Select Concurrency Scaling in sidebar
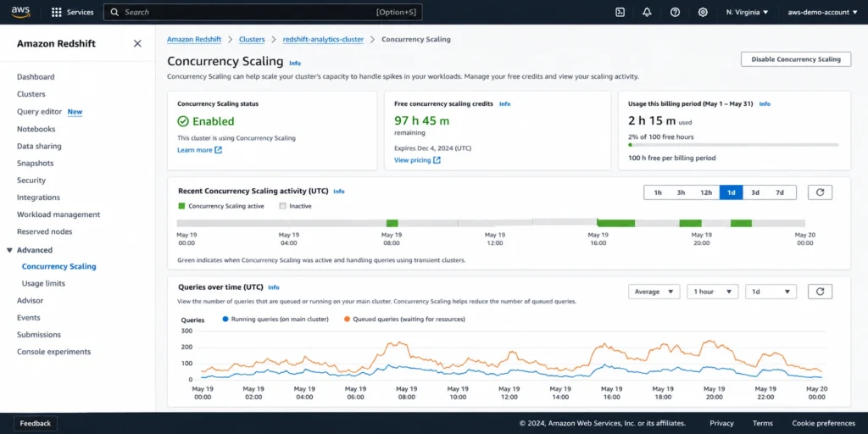 point(58,266)
